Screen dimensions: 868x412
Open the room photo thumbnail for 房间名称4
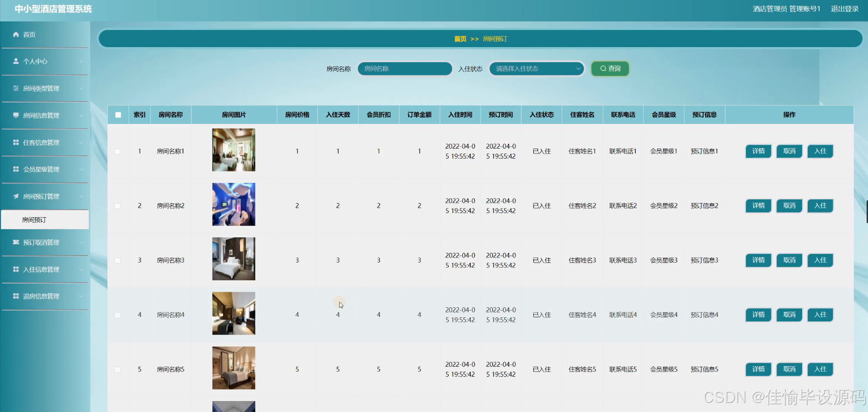[x=234, y=313]
